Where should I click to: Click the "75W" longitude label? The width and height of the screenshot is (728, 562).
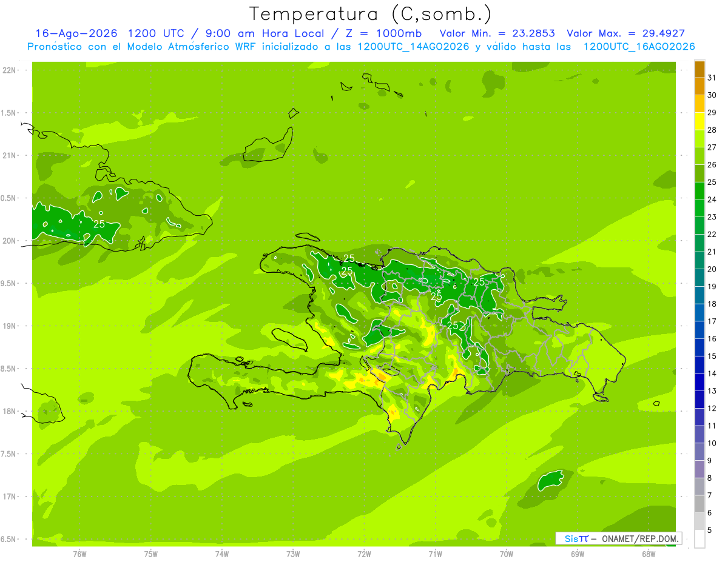point(151,554)
